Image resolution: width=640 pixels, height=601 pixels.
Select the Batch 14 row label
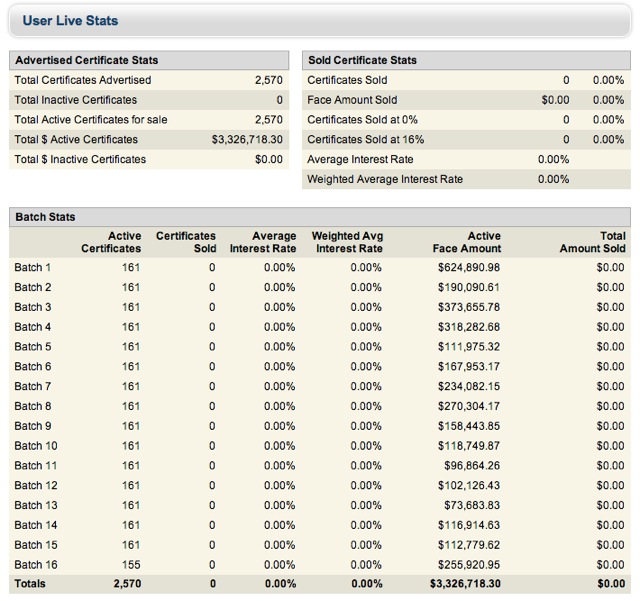[36, 525]
